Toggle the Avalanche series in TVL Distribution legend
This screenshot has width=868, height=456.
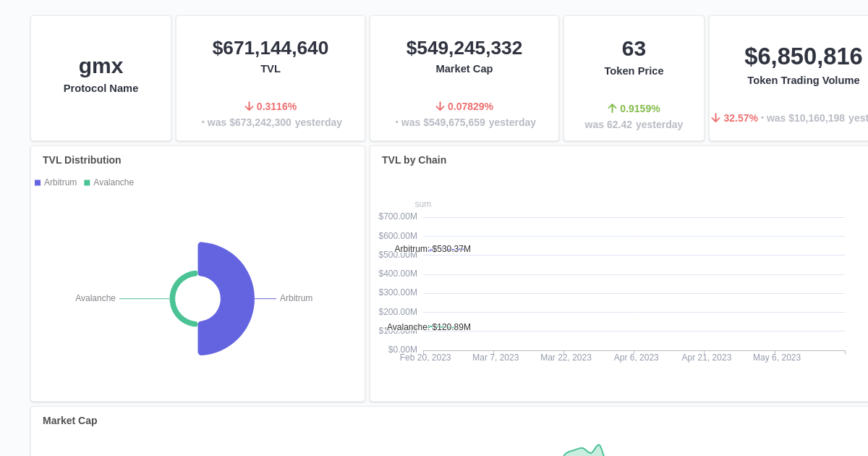[x=109, y=182]
